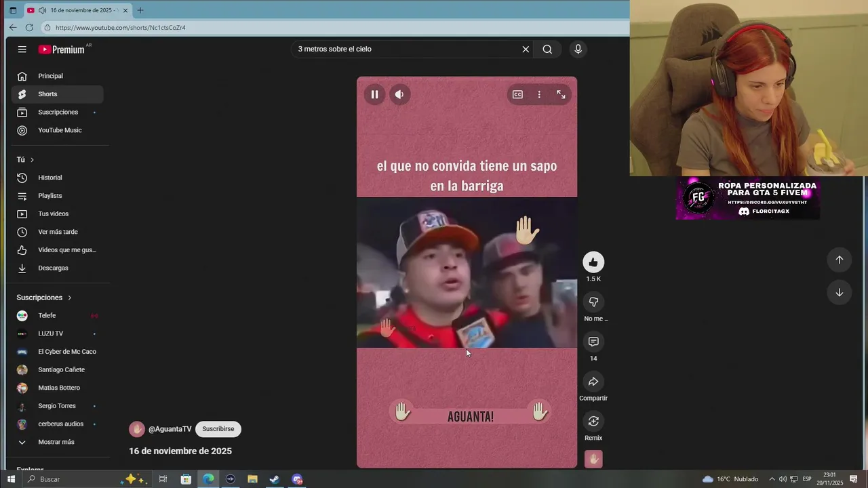Viewport: 868px width, 488px height.
Task: Like the Short with 1.5 K likes
Action: coord(593,262)
